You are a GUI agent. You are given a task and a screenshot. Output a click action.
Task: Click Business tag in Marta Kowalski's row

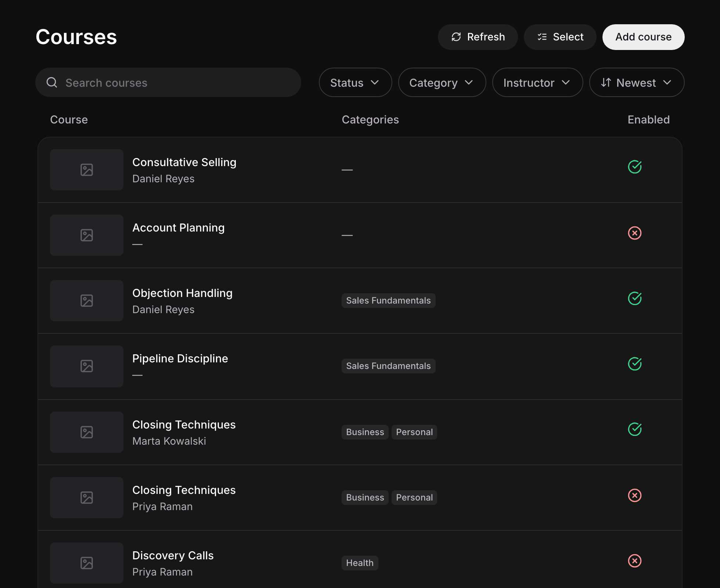pyautogui.click(x=365, y=432)
